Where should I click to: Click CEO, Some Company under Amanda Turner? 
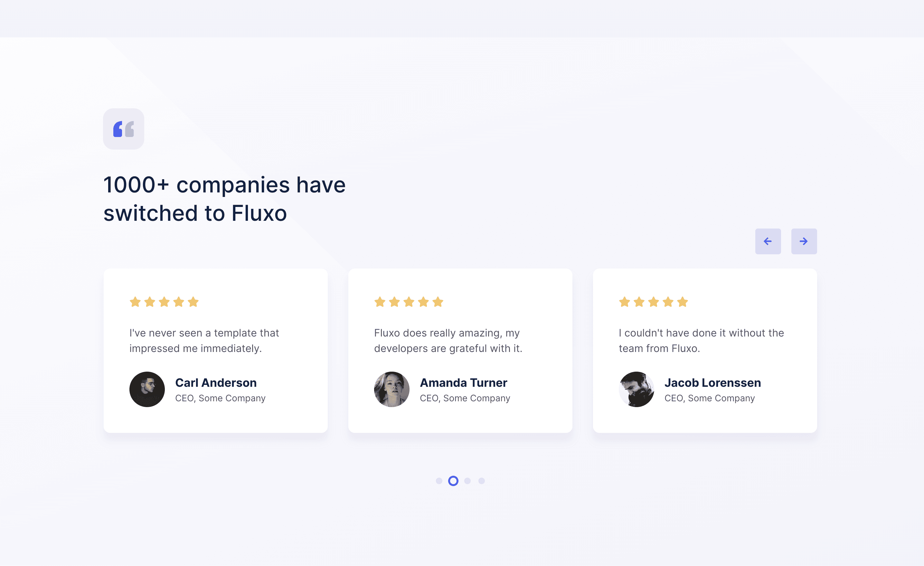[x=465, y=398]
